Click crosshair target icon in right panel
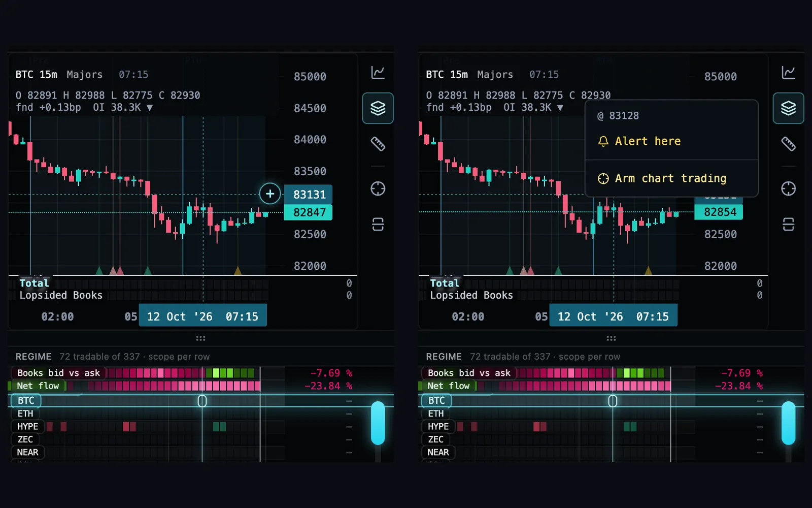 [788, 188]
